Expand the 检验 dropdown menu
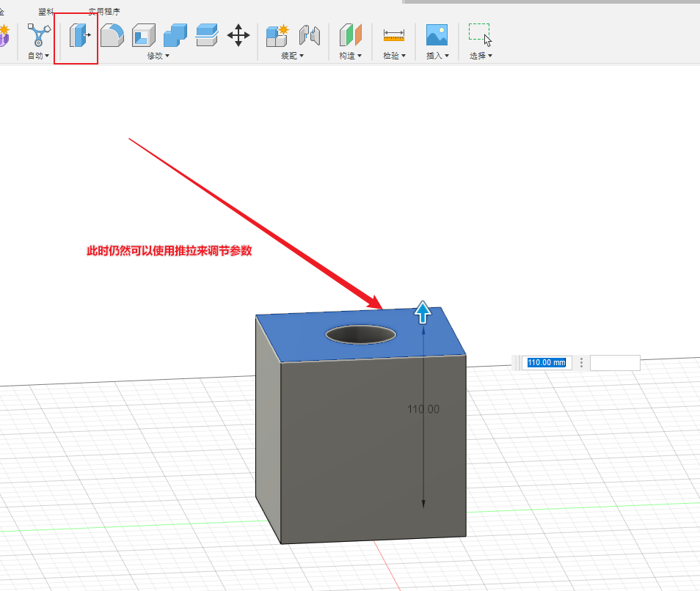 coord(394,56)
